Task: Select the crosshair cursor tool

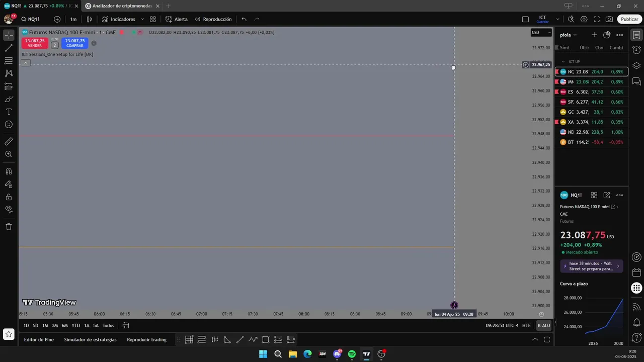Action: tap(9, 35)
